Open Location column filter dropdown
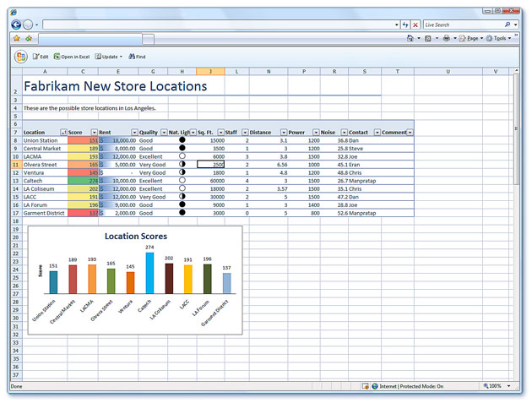 (x=63, y=133)
